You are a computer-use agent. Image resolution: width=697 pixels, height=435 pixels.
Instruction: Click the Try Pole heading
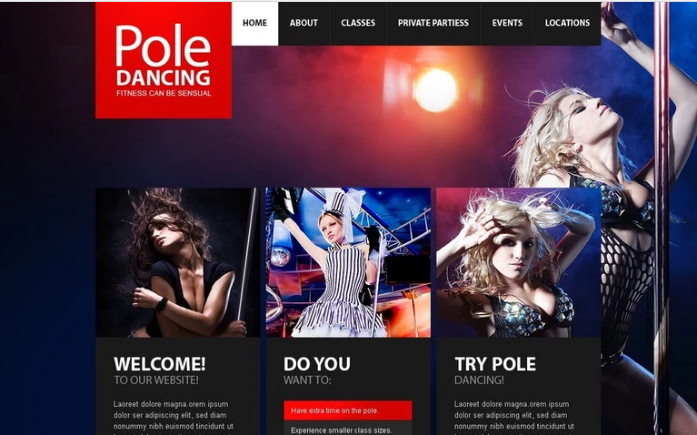click(495, 364)
